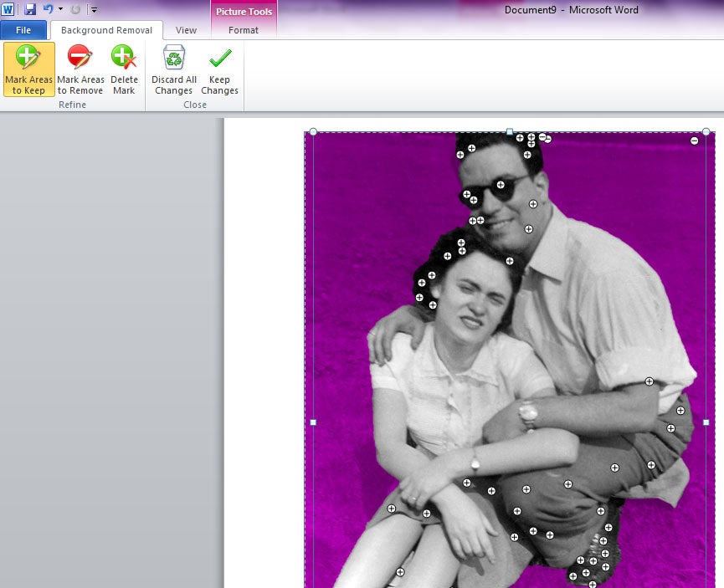Click the greyed Redo icon
This screenshot has height=588, width=724.
[75, 9]
